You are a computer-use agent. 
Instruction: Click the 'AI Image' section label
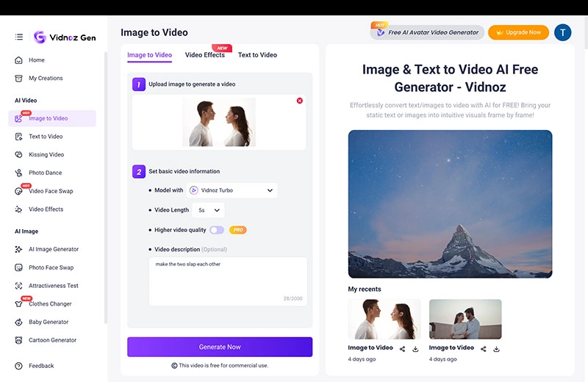pyautogui.click(x=26, y=231)
